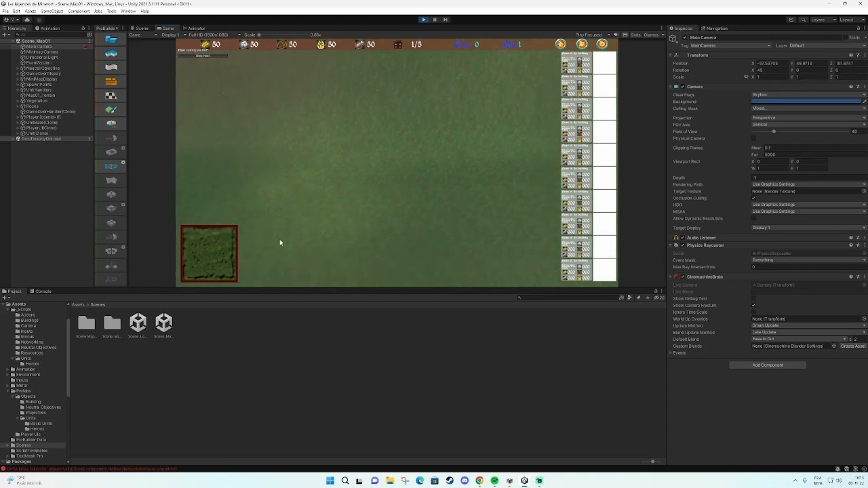Click gold resource icon in game HUD

pos(205,44)
